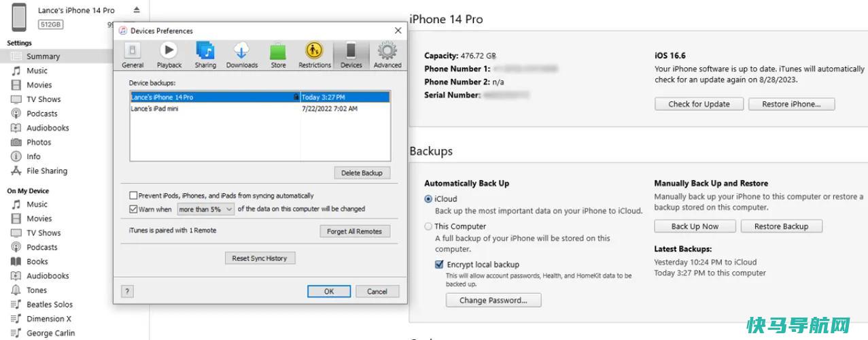Open the Store preferences tab
Viewport: 868px width, 340px height.
(278, 55)
